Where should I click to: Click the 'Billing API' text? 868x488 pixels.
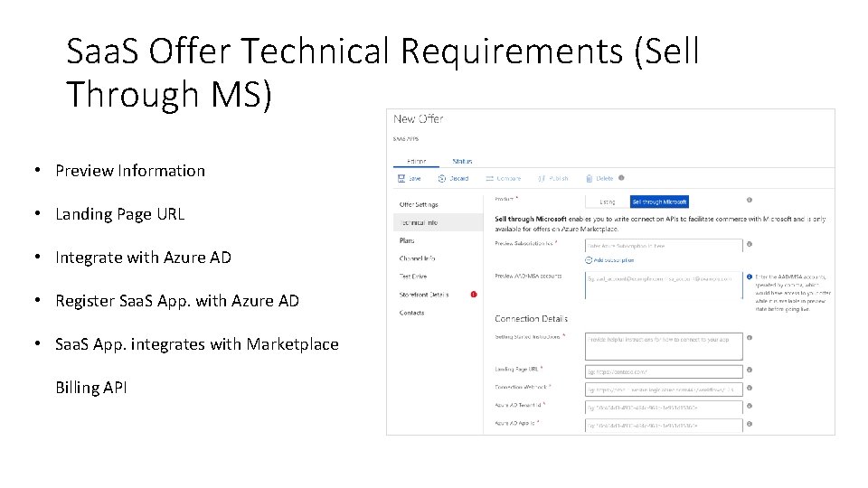point(91,388)
